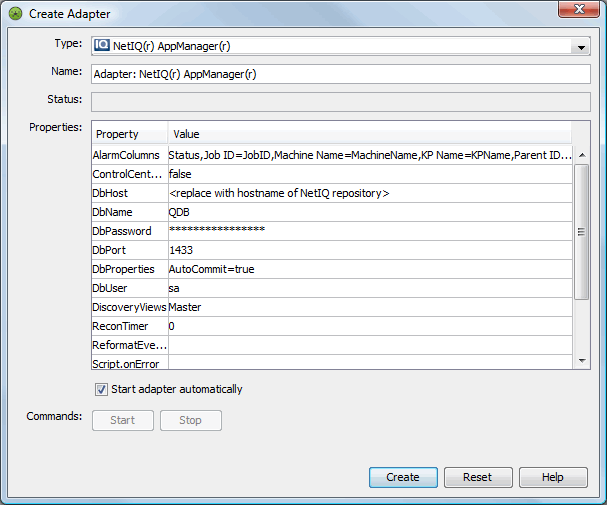Screen dimensions: 607x505
Task: Open Help for this dialog
Action: click(553, 477)
